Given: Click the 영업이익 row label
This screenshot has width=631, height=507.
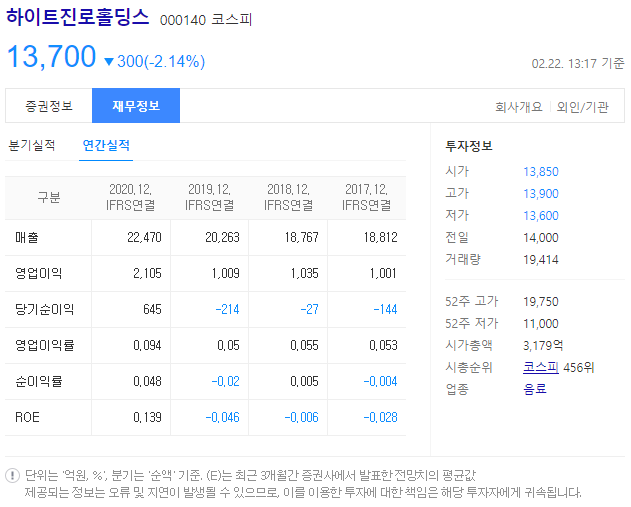Looking at the screenshot, I should click(38, 273).
